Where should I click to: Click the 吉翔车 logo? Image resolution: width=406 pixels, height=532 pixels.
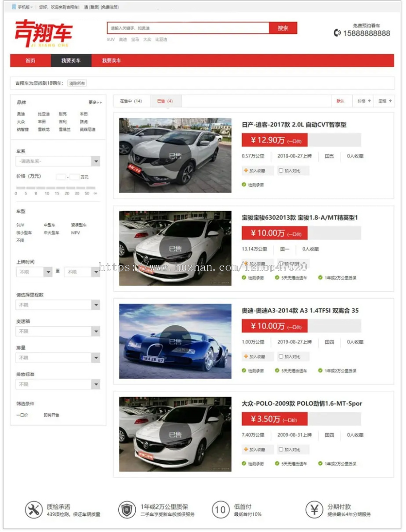click(43, 33)
